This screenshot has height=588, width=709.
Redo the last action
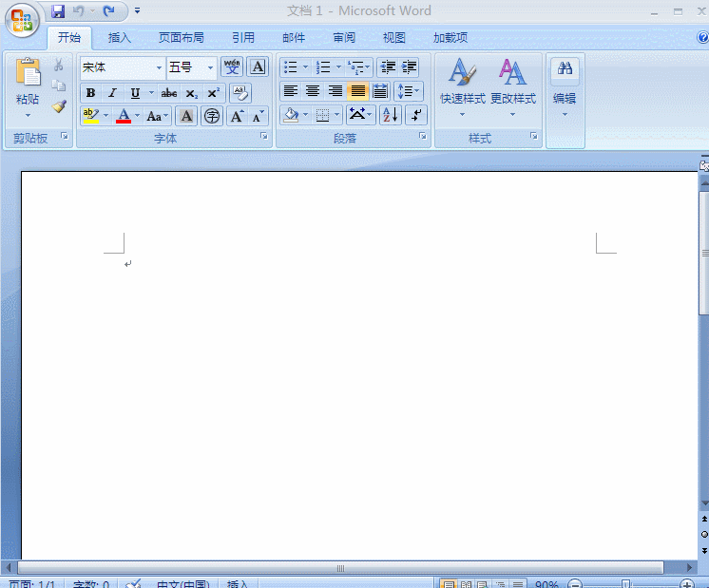coord(108,10)
